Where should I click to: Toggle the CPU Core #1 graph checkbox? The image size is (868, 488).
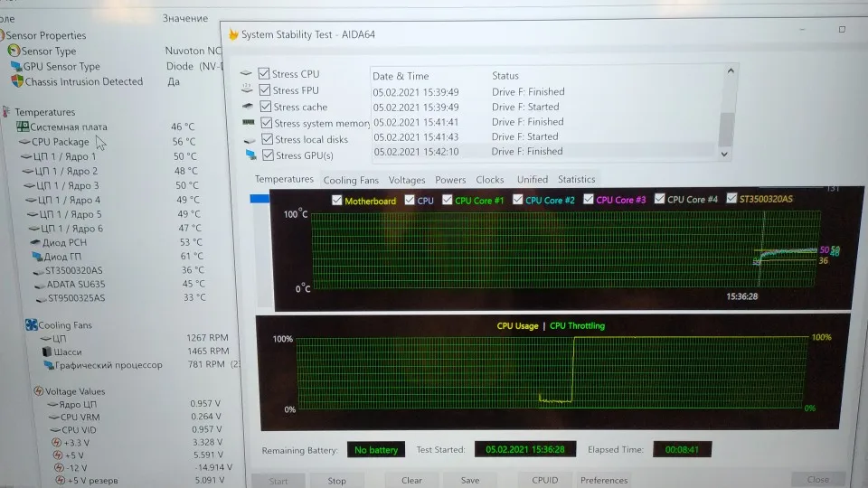point(448,200)
